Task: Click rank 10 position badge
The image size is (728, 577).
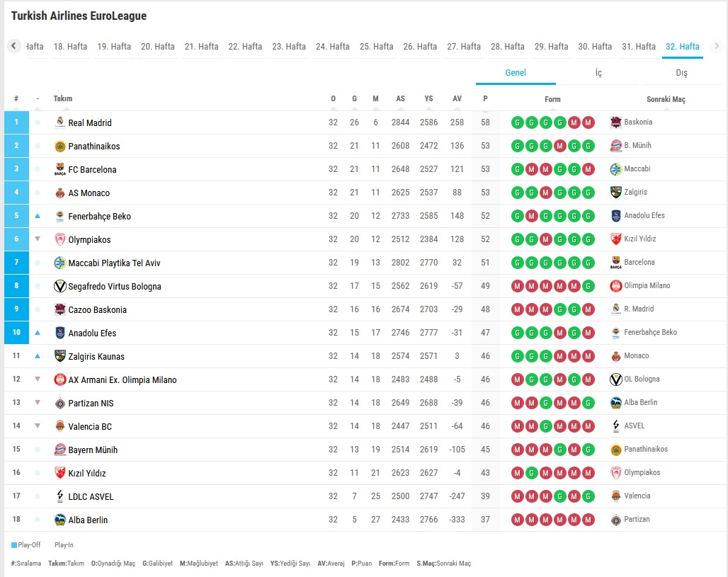Action: point(17,333)
